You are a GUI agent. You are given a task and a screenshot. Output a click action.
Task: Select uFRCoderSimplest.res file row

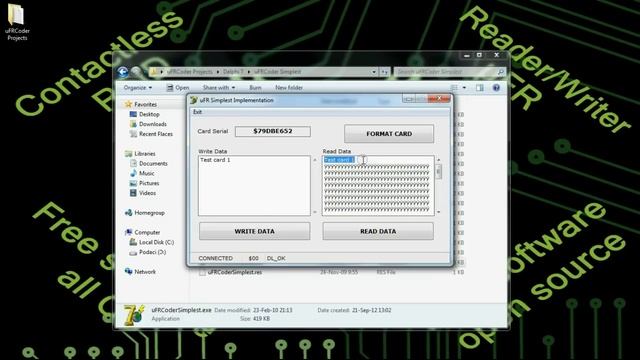331,272
